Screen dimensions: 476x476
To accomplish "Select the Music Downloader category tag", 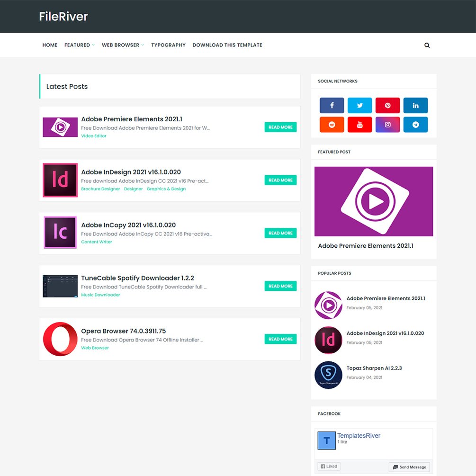I will [100, 295].
